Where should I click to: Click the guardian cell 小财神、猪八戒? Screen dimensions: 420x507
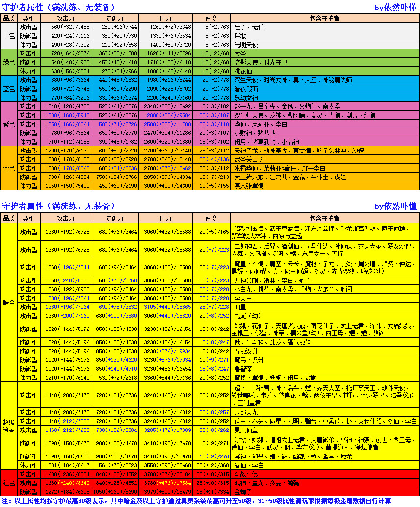click(324, 133)
